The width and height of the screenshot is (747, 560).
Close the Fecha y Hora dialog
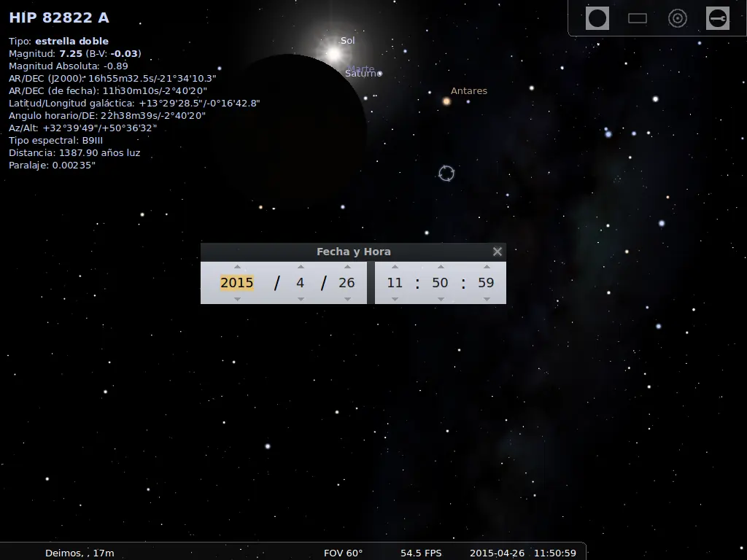pyautogui.click(x=498, y=251)
